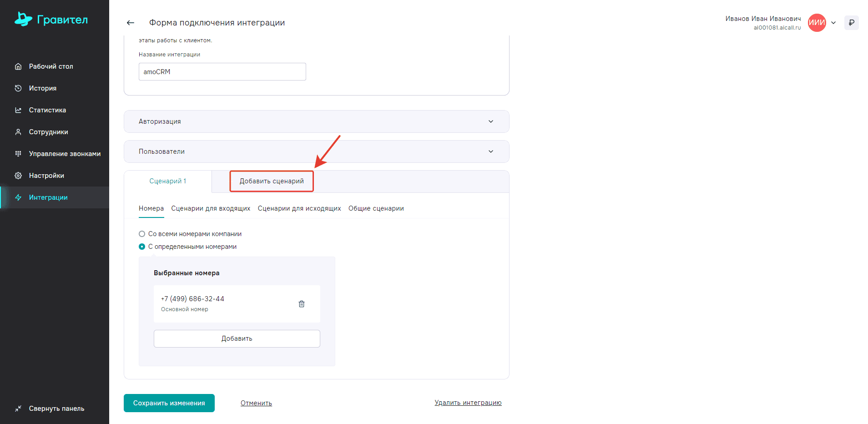Open the user account dropdown chevron
The image size is (868, 424).
click(x=833, y=23)
